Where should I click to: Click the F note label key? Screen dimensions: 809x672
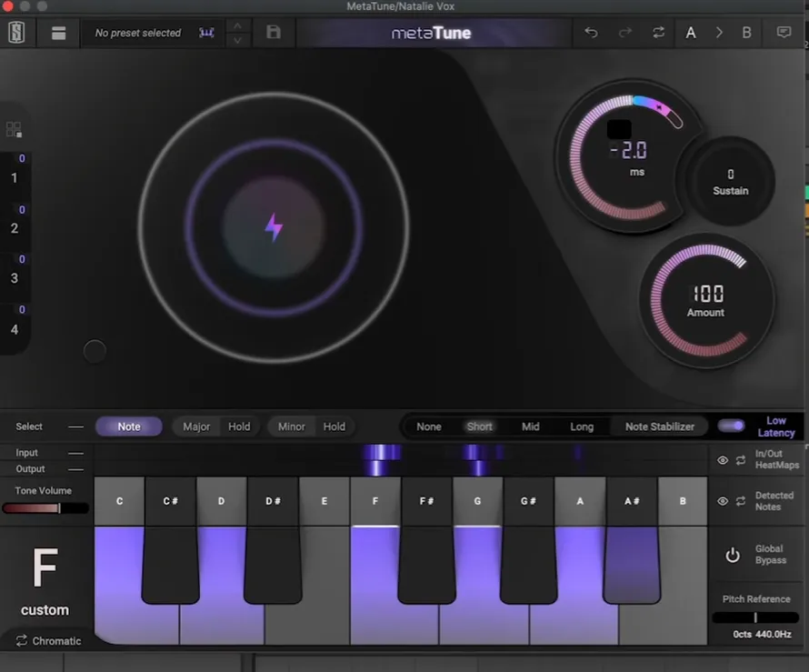375,501
